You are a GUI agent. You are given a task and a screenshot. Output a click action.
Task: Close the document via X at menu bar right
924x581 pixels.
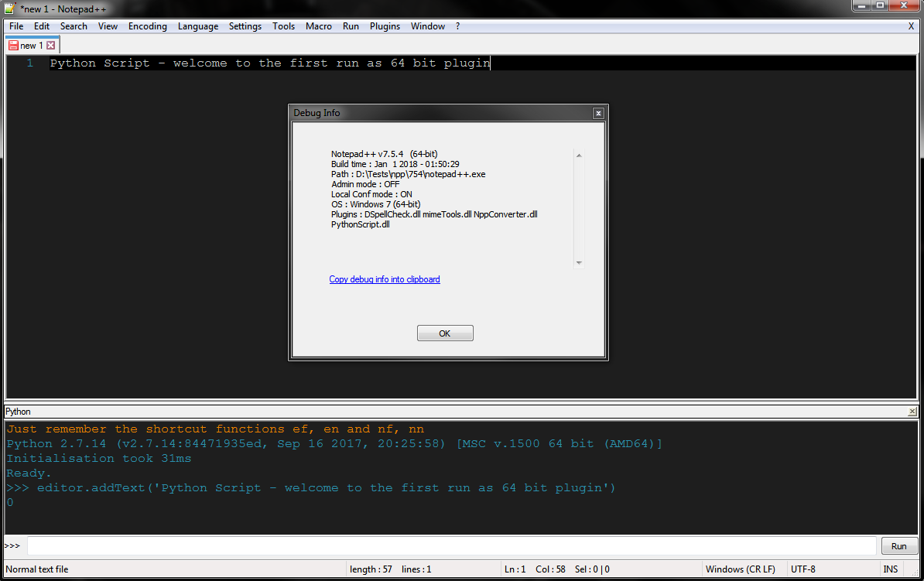tap(911, 26)
